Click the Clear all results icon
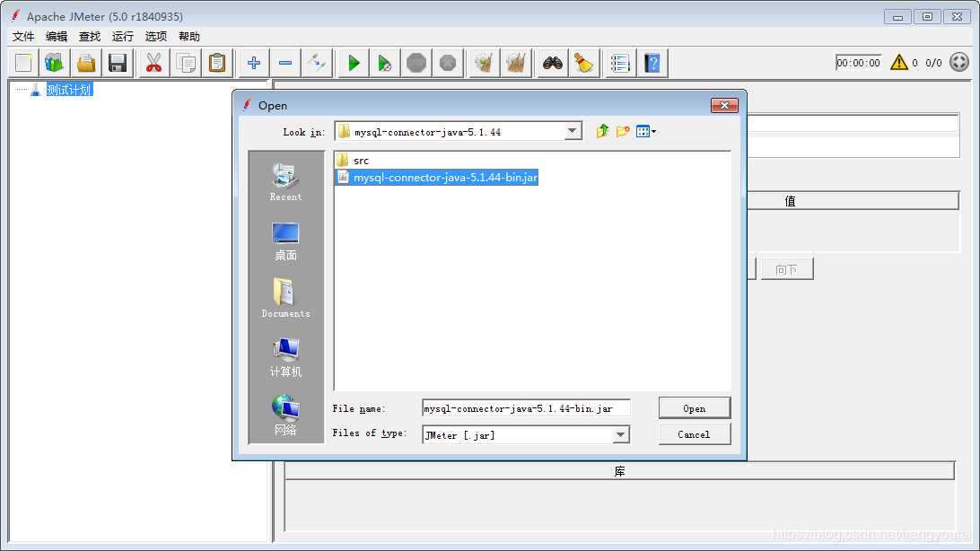 (516, 63)
